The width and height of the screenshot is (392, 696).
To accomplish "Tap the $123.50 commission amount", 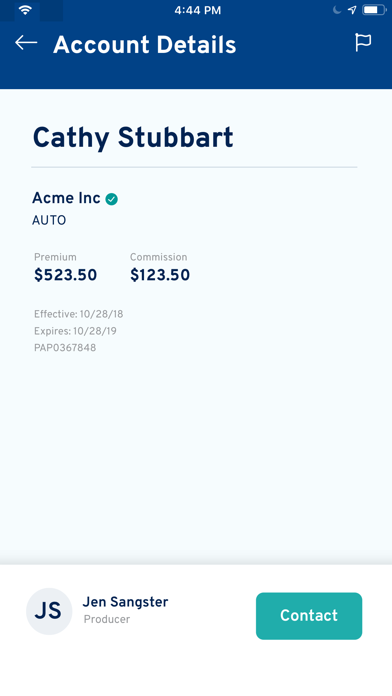I will 160,275.
